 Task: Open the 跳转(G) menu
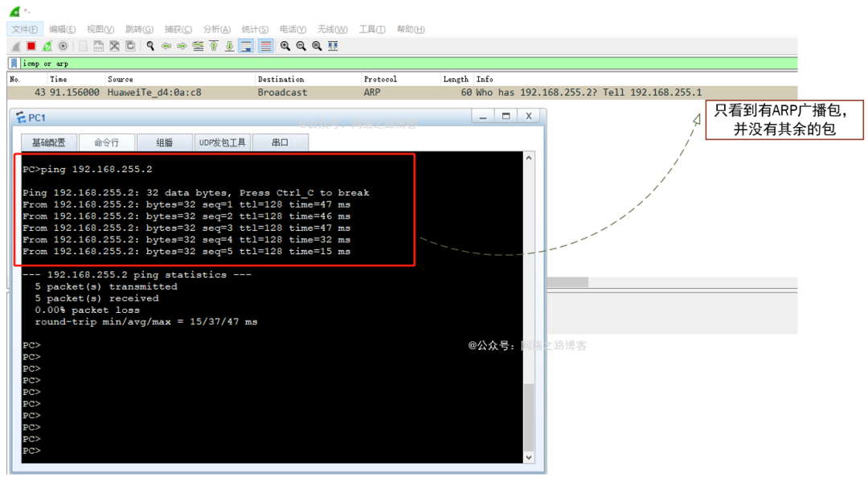point(139,30)
